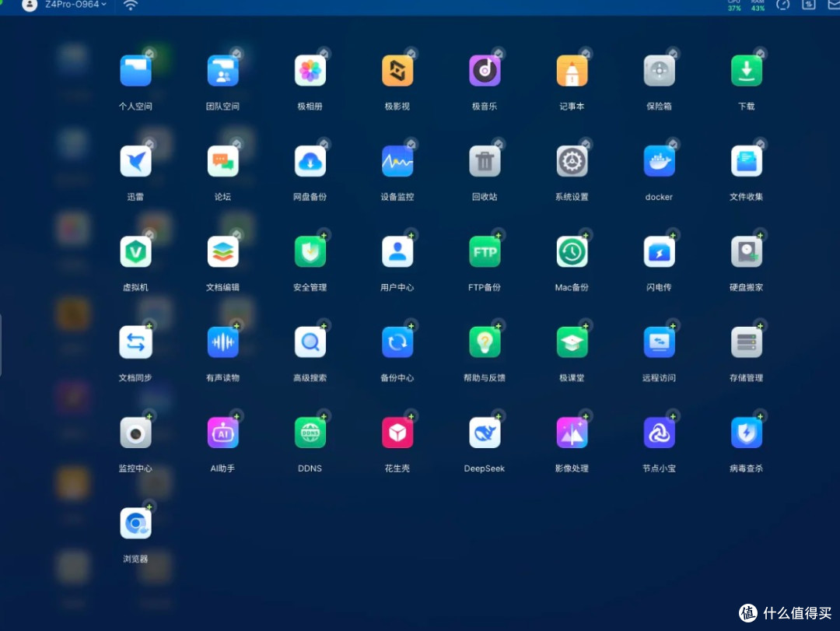Image resolution: width=840 pixels, height=631 pixels.
Task: Click the pin badge on 设备监控 icon
Action: (411, 144)
